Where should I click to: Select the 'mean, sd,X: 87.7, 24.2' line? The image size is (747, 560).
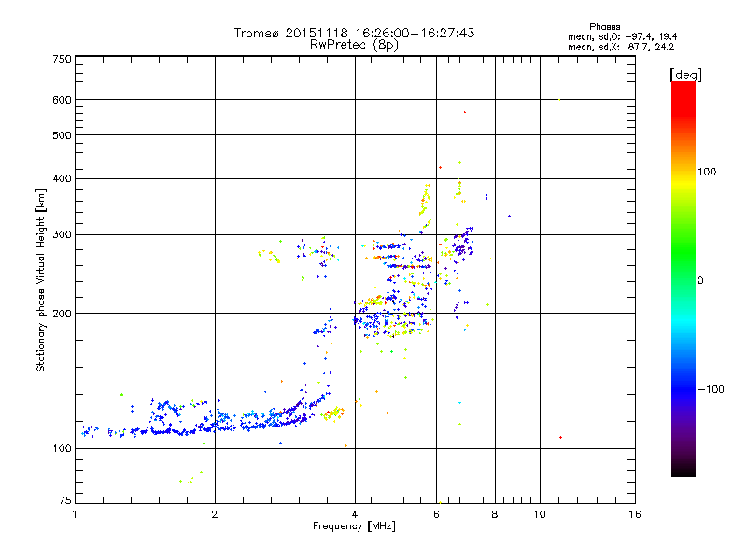[x=621, y=47]
